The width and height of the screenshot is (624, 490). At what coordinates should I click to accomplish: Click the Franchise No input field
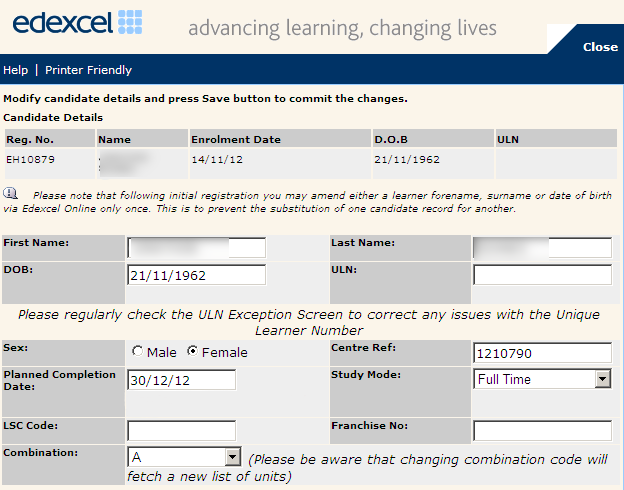541,431
